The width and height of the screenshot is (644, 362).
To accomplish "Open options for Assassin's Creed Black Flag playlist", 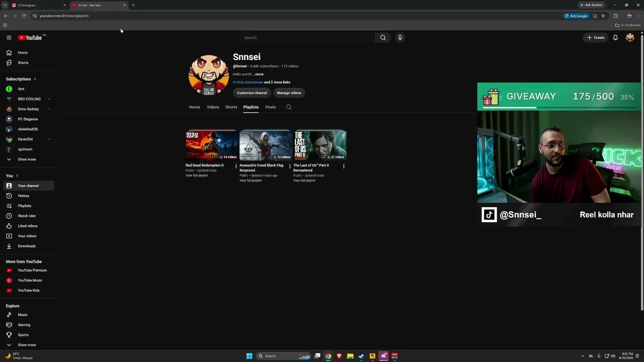I will (290, 166).
